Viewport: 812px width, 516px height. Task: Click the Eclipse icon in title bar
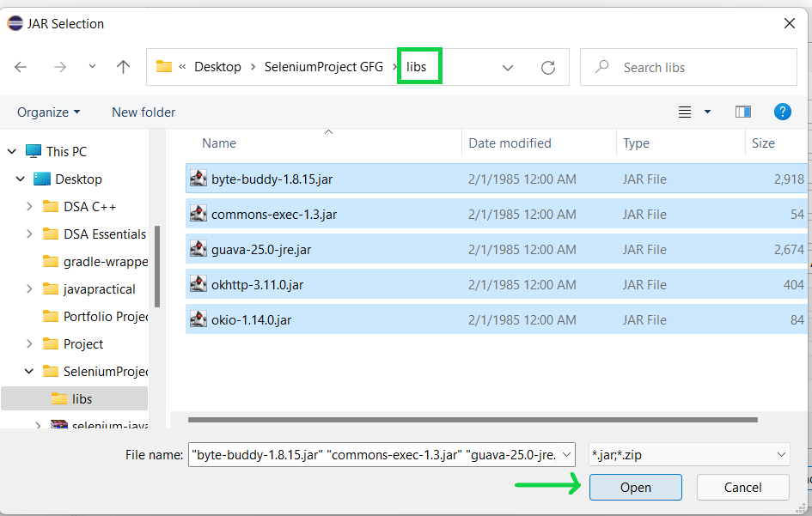click(x=15, y=23)
